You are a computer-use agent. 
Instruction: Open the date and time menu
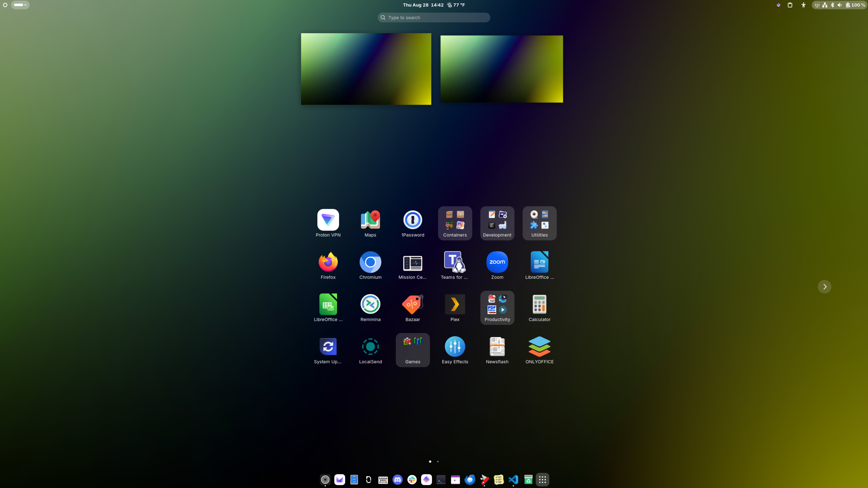pos(423,5)
